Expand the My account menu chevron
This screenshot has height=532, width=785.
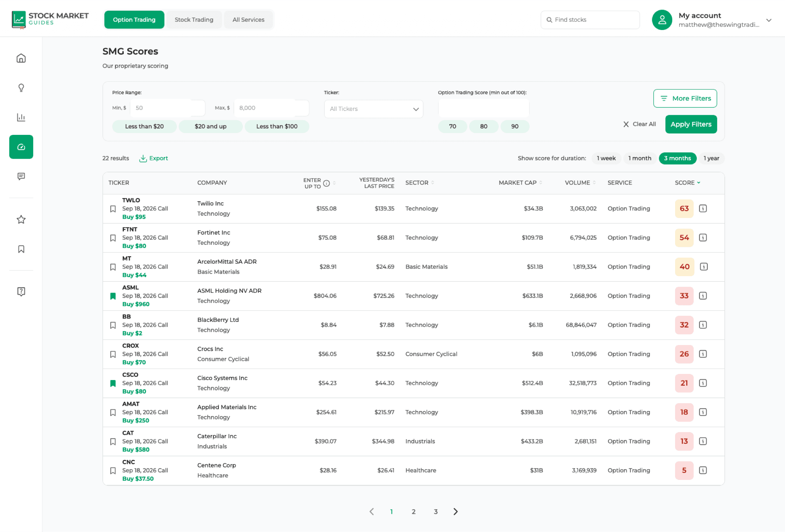tap(769, 20)
